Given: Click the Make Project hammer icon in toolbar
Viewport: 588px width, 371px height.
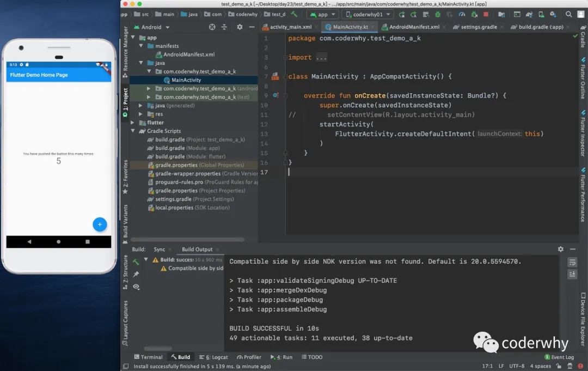Looking at the screenshot, I should tap(295, 14).
